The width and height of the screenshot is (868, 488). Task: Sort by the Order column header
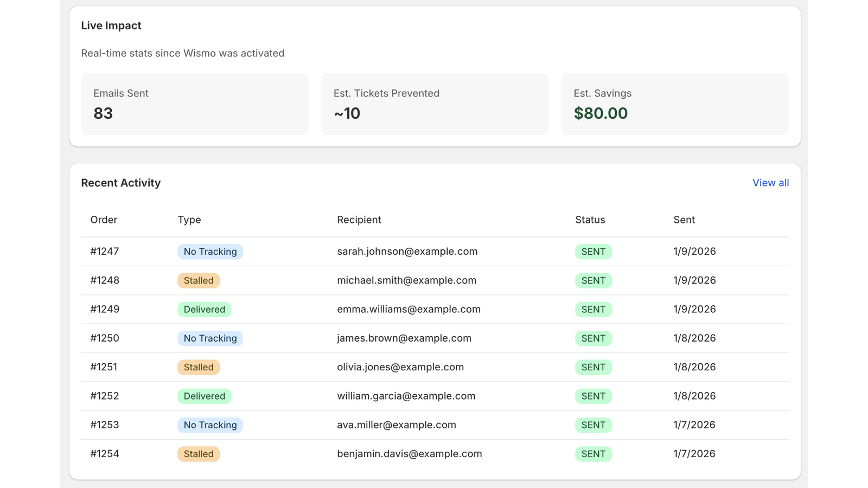[104, 220]
